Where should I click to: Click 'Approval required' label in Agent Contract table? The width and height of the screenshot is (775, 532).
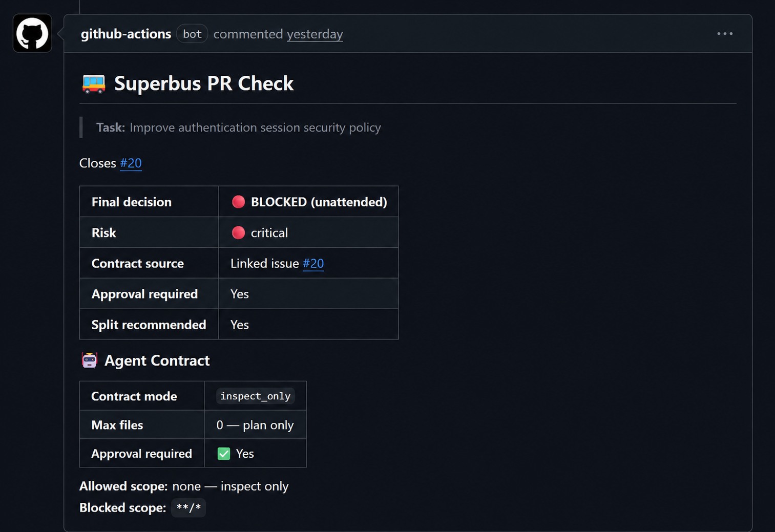[141, 454]
